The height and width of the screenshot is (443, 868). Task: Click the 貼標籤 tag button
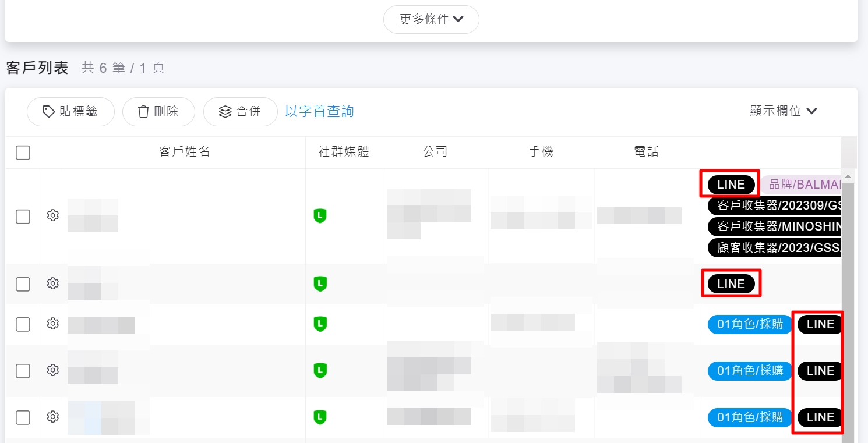coord(70,112)
